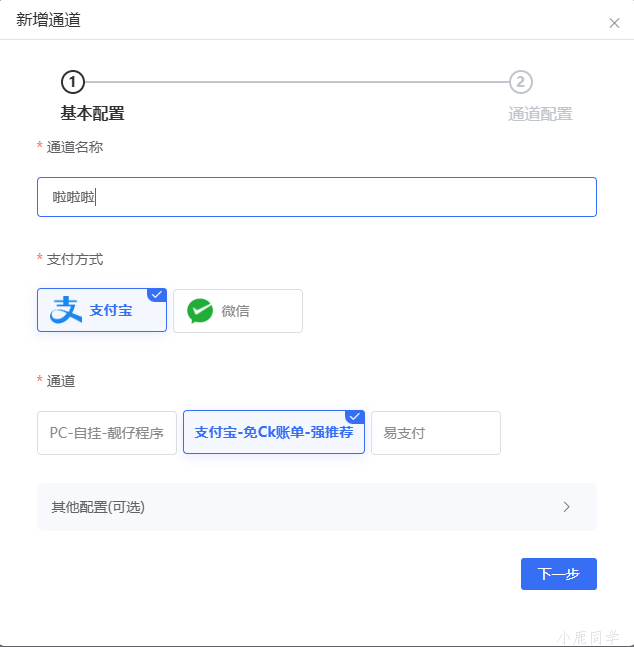Image resolution: width=634 pixels, height=647 pixels.
Task: Click the step 1 circle indicator
Action: (73, 82)
